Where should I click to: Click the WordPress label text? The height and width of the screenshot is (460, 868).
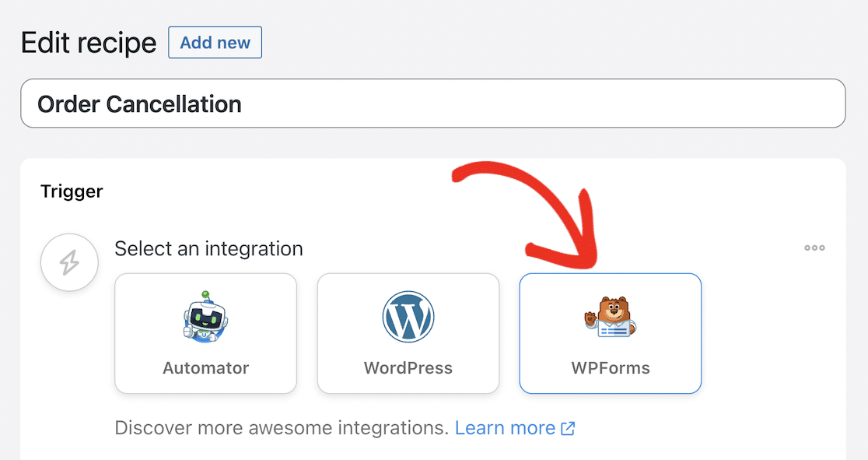pos(408,368)
